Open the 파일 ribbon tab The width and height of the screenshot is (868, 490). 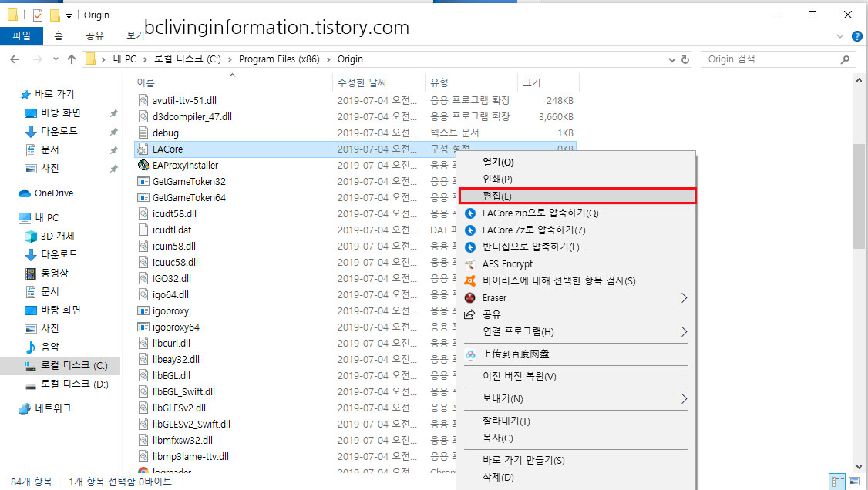coord(22,35)
